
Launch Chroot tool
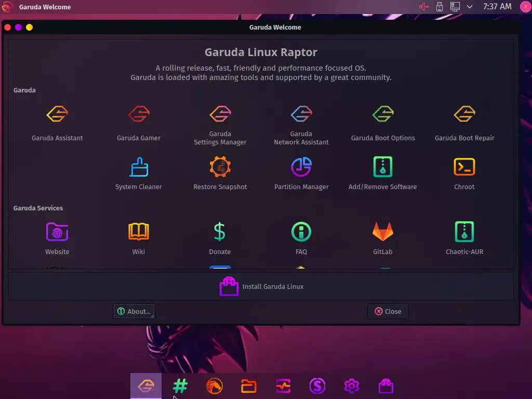coord(464,173)
